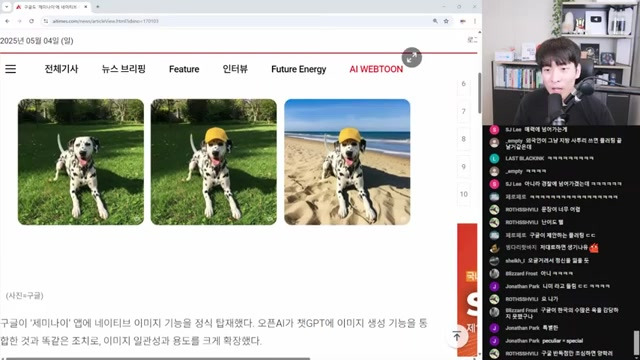
Task: Click ranking number 8 in sidebar
Action: [463, 139]
